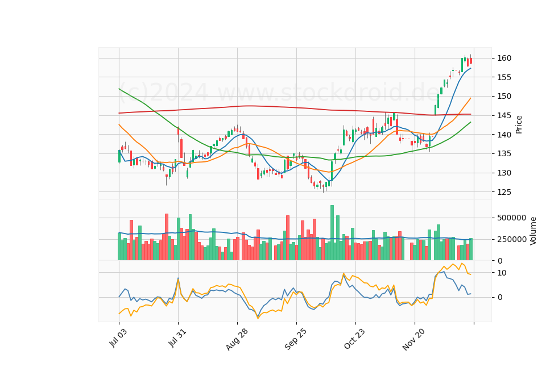
Task: Click the 'Volume' axis title
Action: point(533,231)
